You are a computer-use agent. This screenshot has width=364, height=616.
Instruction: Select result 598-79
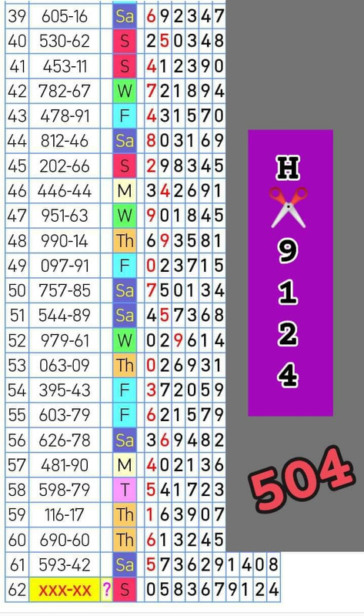pos(65,490)
